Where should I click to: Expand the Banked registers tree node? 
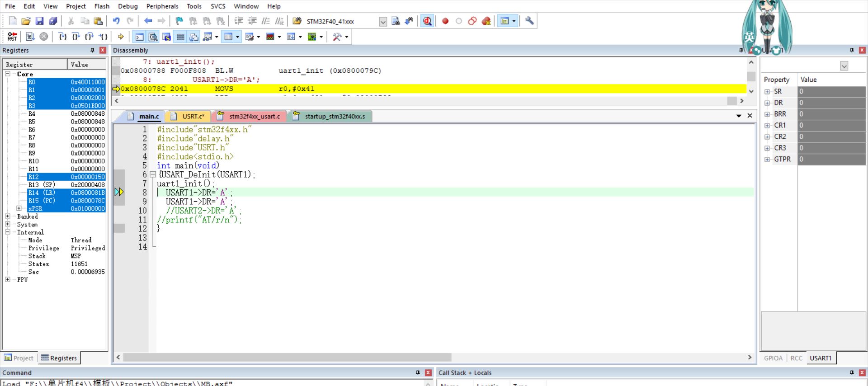(x=8, y=217)
